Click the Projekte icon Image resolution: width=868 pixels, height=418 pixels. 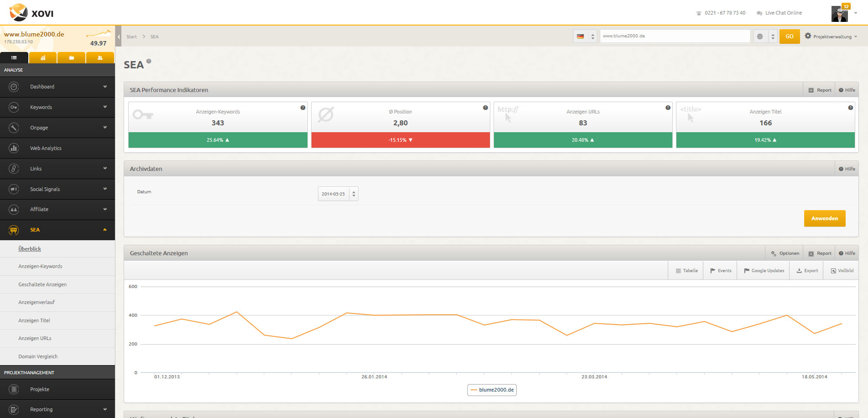click(14, 389)
